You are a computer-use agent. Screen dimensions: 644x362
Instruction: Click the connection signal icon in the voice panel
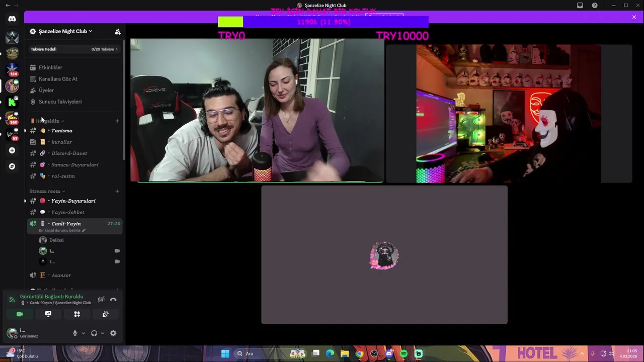point(12,299)
